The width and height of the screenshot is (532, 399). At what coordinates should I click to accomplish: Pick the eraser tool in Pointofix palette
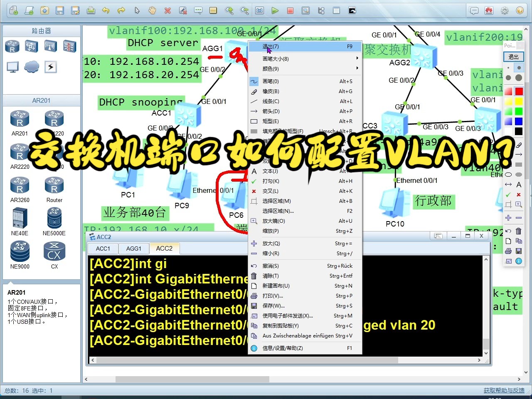518,145
